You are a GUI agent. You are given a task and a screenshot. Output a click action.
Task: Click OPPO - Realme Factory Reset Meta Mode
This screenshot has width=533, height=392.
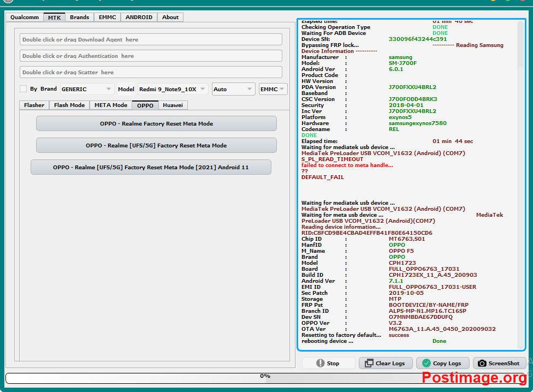tap(156, 124)
